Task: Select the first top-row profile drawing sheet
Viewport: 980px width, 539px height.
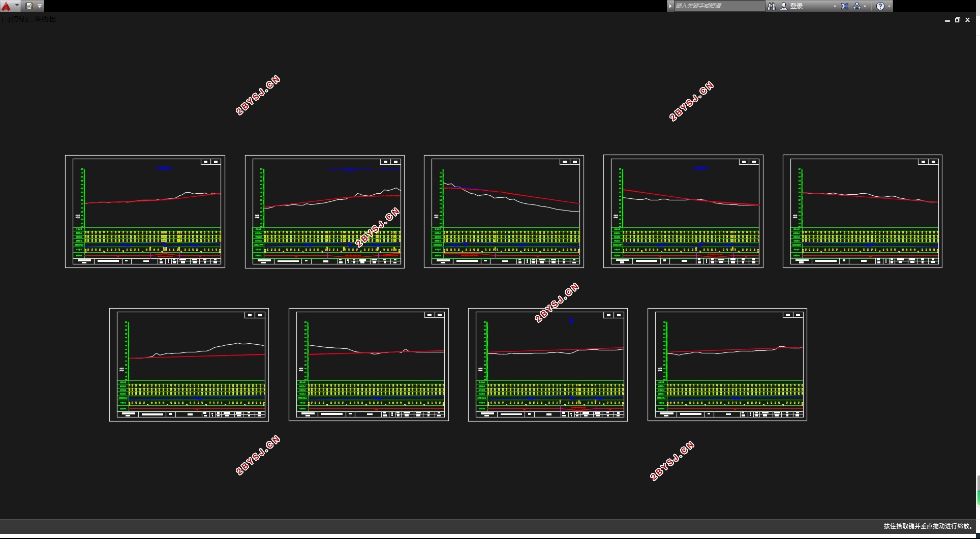Action: coord(145,212)
